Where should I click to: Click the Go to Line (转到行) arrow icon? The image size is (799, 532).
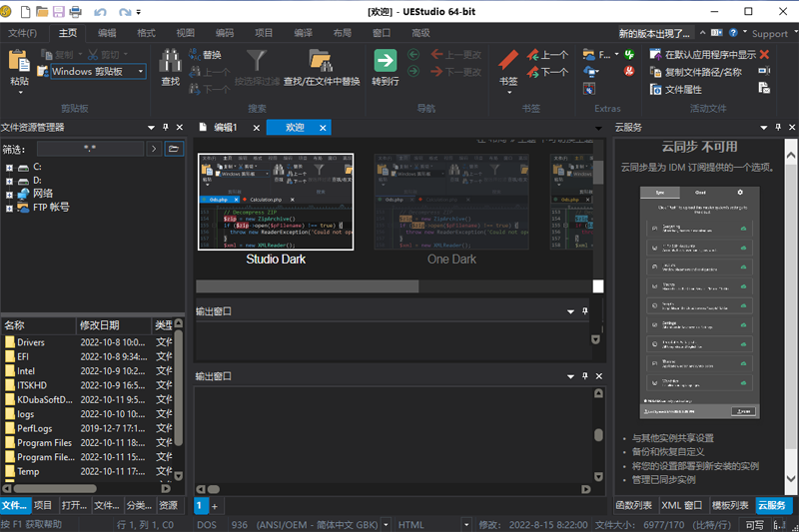pos(386,62)
